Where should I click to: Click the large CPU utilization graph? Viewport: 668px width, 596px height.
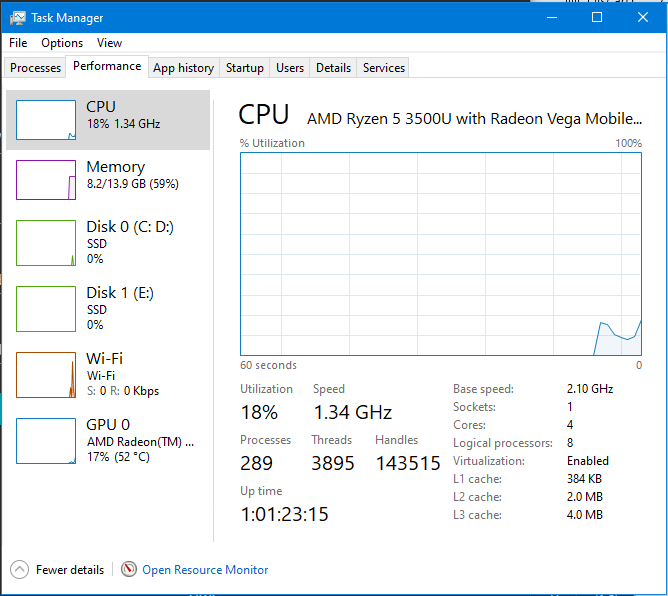441,254
